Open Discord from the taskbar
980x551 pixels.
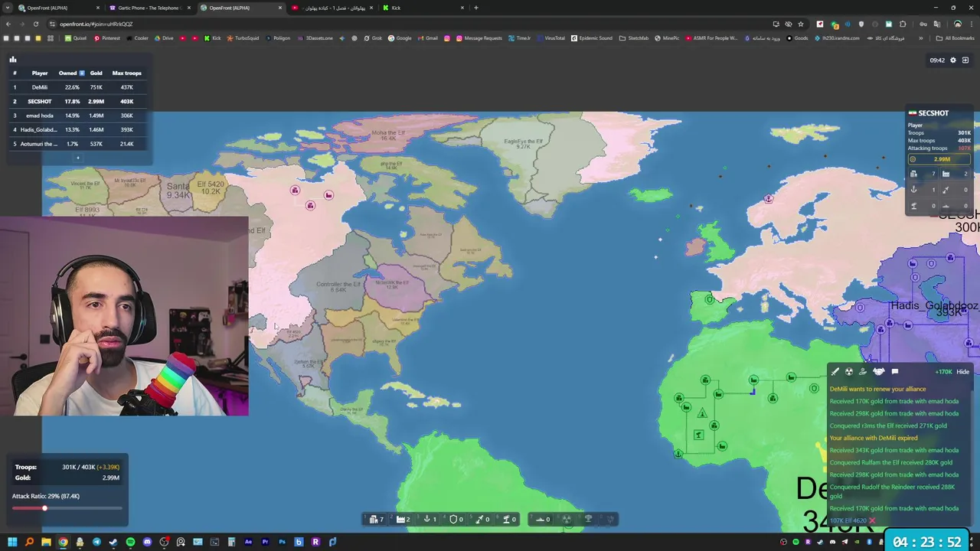pyautogui.click(x=147, y=542)
